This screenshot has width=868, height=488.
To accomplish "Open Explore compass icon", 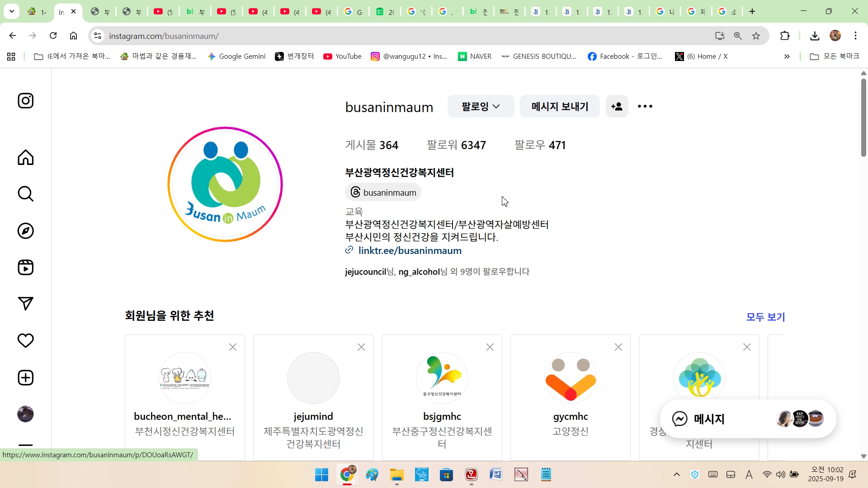I will click(x=25, y=231).
